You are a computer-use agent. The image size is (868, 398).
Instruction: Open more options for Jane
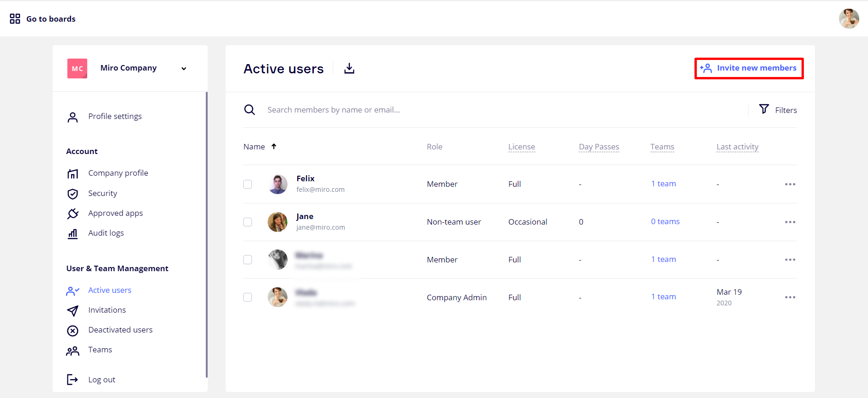(x=790, y=222)
